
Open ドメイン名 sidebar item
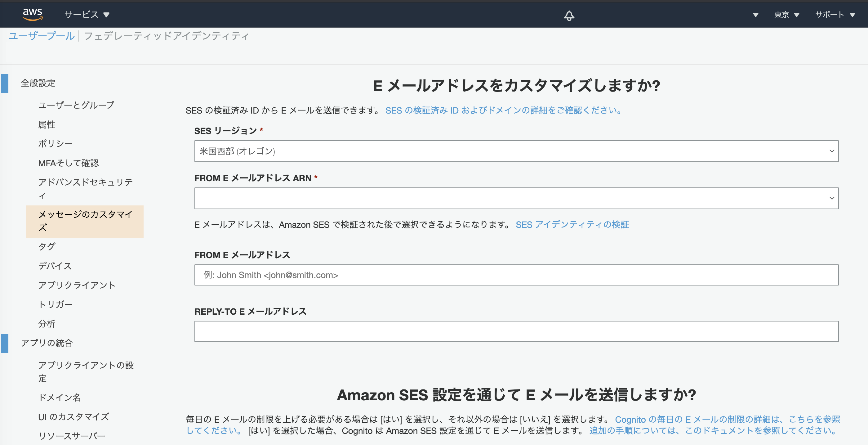59,398
